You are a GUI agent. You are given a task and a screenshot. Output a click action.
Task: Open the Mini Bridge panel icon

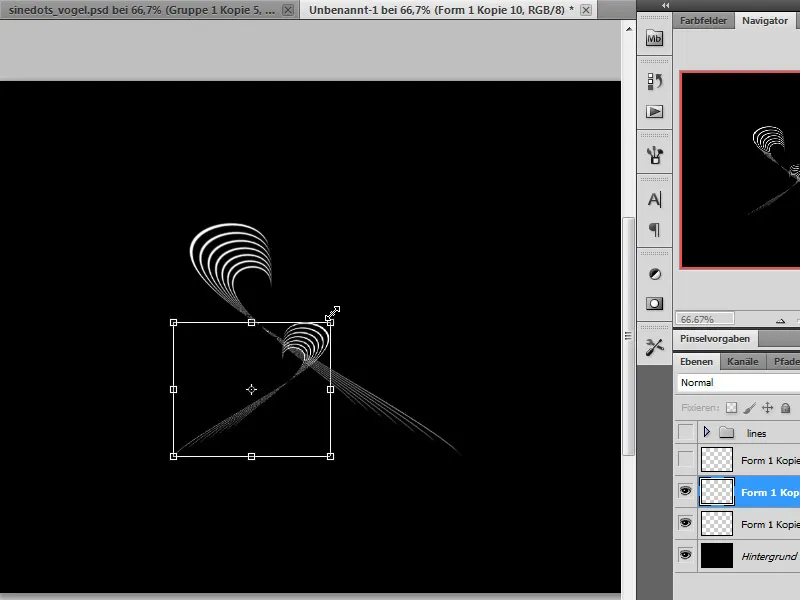[x=654, y=38]
